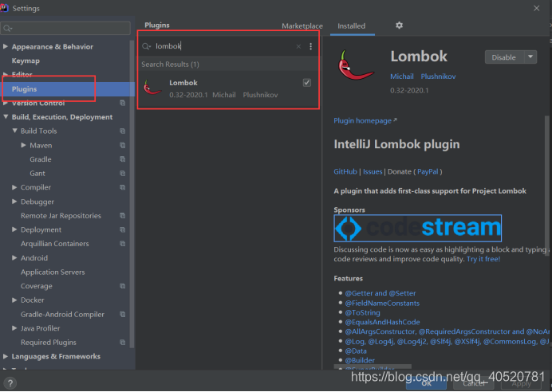Click project-level icon beside Gradle-Android Compiler
Screen dimensions: 552x392
pyautogui.click(x=123, y=314)
